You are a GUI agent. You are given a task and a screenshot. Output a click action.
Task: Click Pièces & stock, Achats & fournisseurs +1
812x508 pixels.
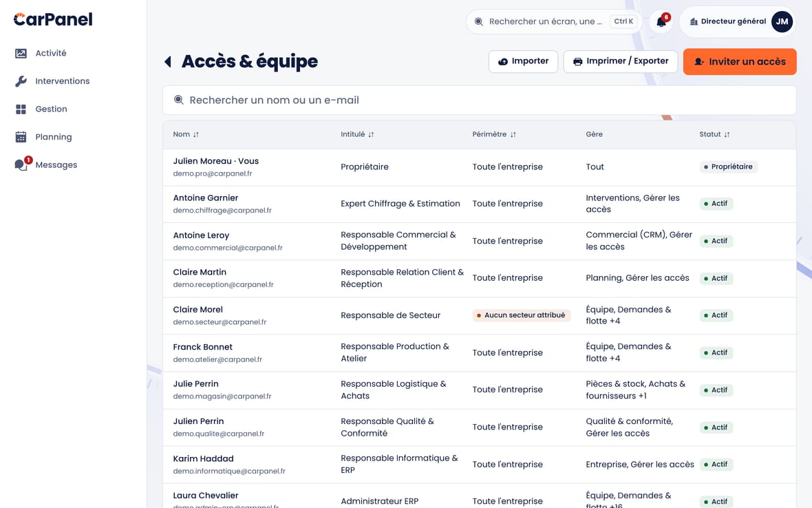coord(635,390)
